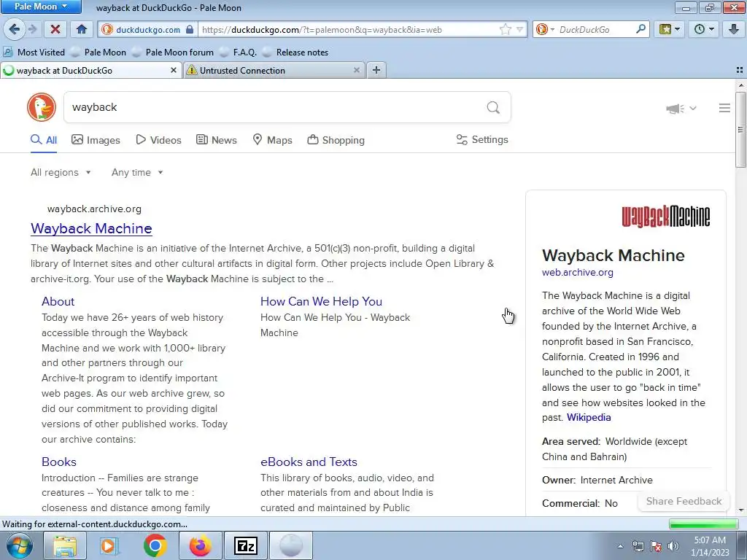Viewport: 747px width, 560px height.
Task: Stop page loading with the red X
Action: 55,29
